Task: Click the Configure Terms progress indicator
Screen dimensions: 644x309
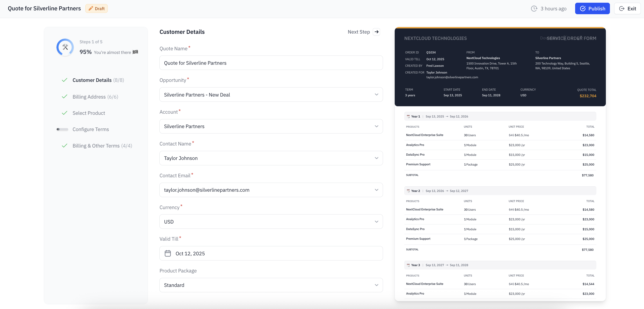Action: click(62, 129)
